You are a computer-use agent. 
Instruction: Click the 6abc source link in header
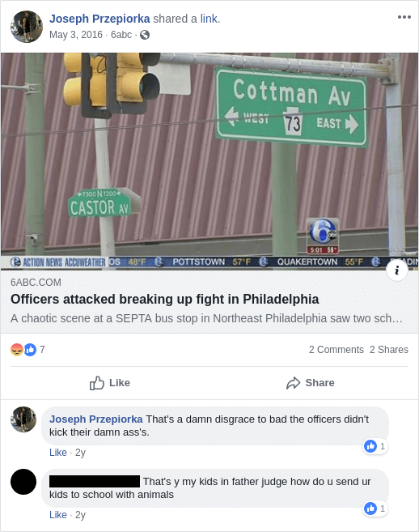coord(121,35)
